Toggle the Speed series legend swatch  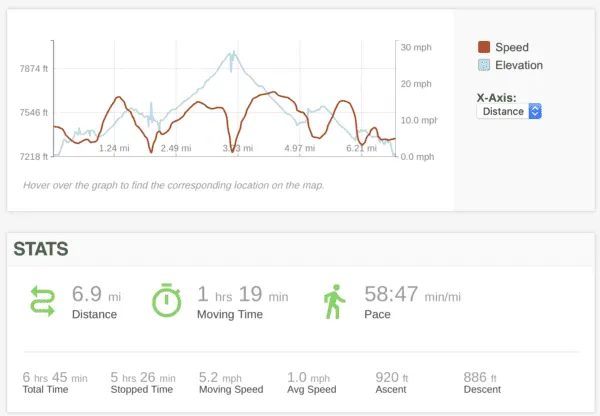[x=484, y=47]
